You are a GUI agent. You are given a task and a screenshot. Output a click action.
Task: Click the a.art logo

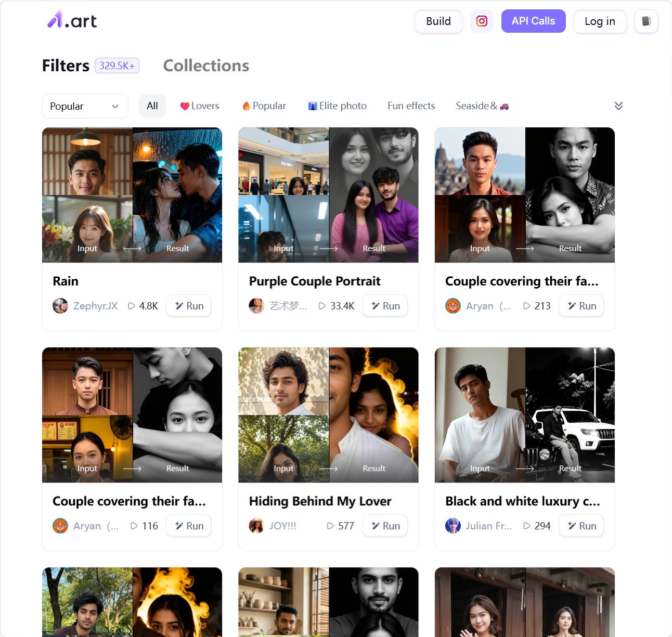(x=72, y=20)
